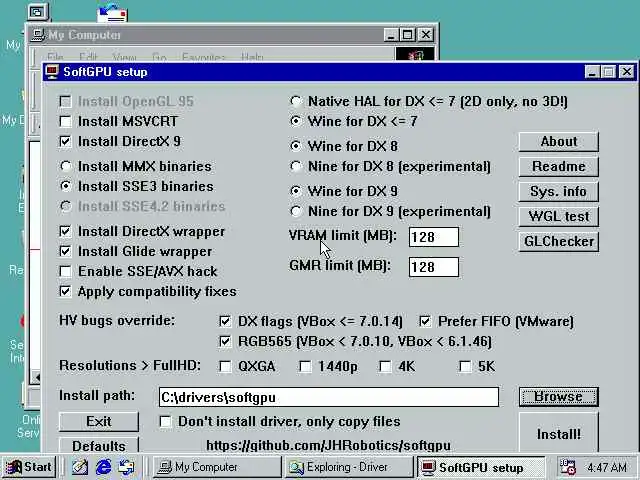The width and height of the screenshot is (640, 480).
Task: Click the VRAM limit input field
Action: tap(433, 237)
